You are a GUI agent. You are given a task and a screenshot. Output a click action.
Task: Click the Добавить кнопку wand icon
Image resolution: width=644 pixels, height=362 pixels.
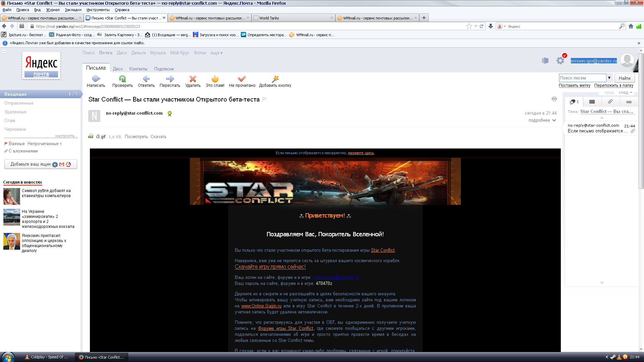point(275,79)
